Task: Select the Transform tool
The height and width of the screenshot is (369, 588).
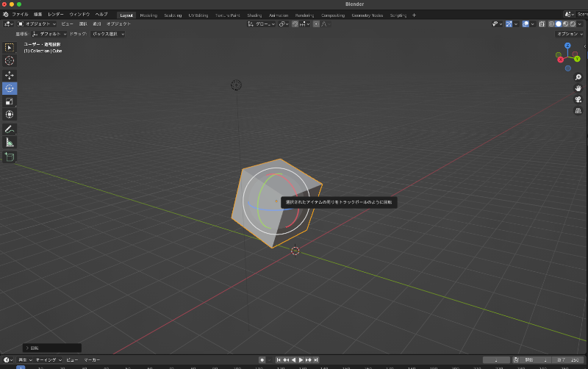Action: pos(10,115)
